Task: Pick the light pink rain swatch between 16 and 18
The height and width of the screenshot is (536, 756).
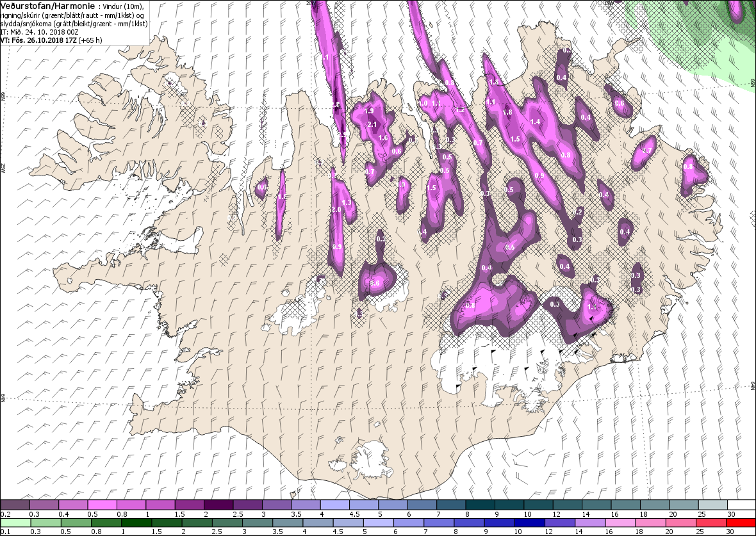Action: tap(621, 523)
